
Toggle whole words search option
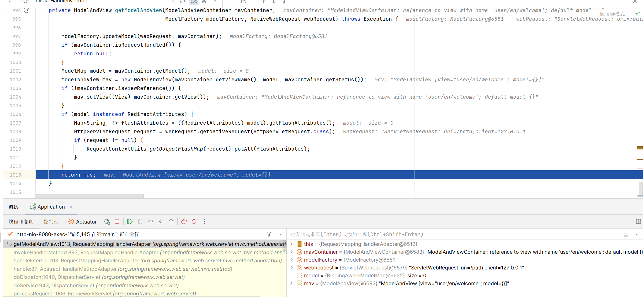click(204, 2)
